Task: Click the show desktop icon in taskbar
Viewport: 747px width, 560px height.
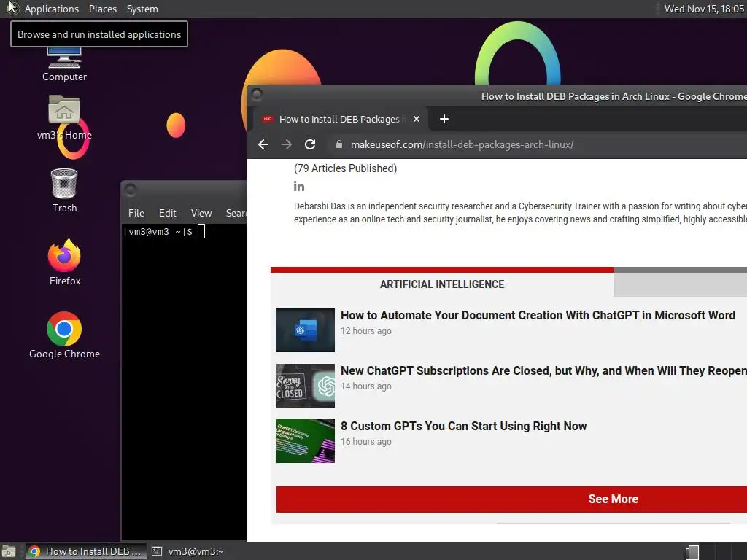Action: (x=9, y=552)
